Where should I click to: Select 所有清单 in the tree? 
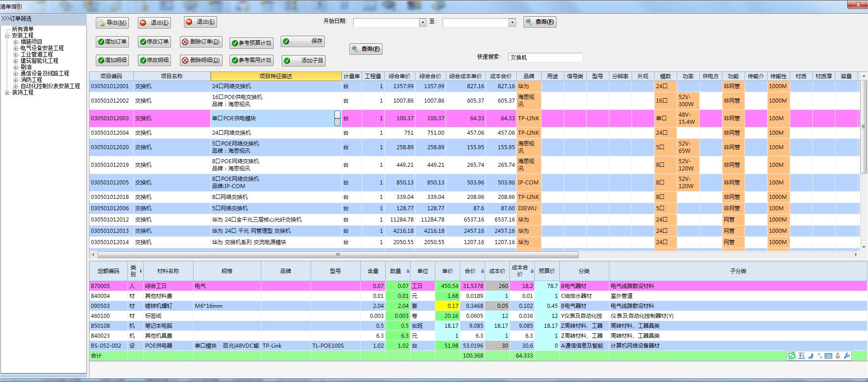pyautogui.click(x=23, y=29)
